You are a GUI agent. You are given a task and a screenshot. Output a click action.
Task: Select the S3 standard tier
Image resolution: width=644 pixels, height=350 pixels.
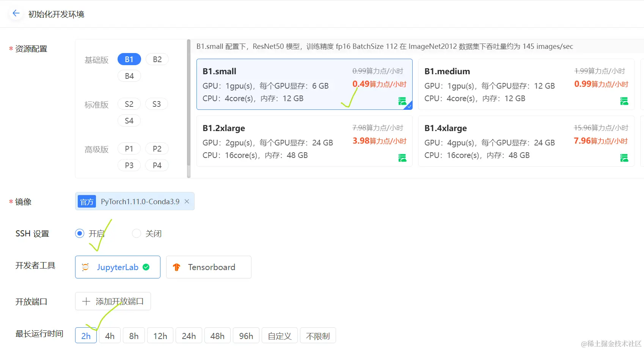pos(157,104)
